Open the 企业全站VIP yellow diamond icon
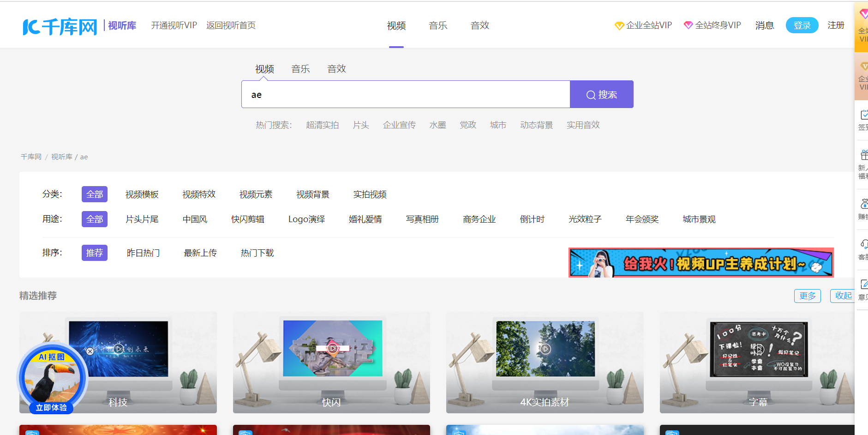The width and height of the screenshot is (868, 435). tap(619, 25)
